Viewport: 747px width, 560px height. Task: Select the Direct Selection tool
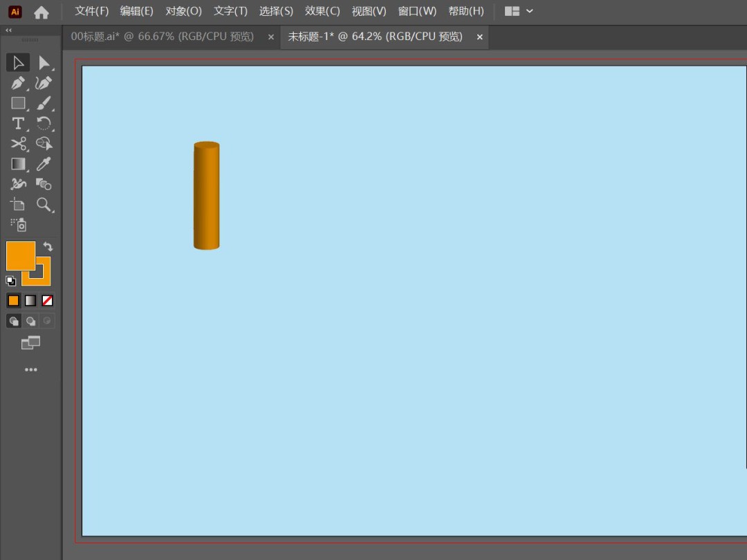(44, 63)
